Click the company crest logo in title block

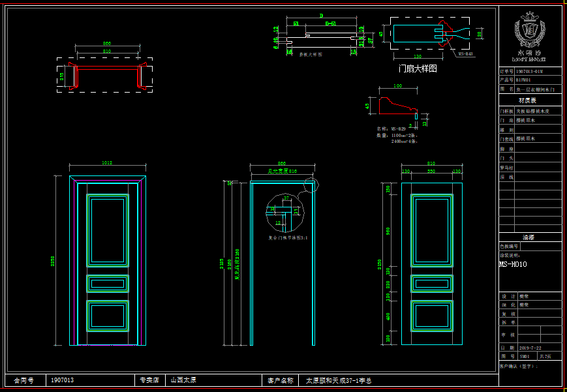tap(530, 29)
